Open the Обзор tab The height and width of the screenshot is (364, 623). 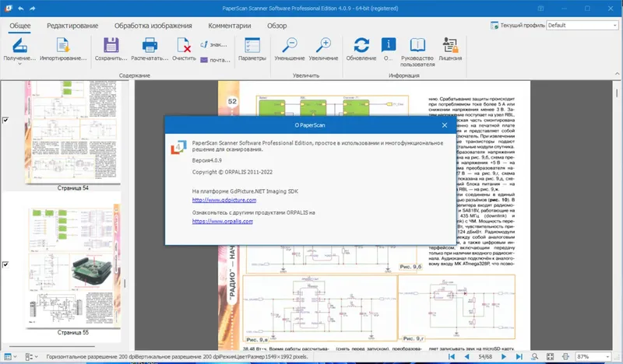pos(277,26)
